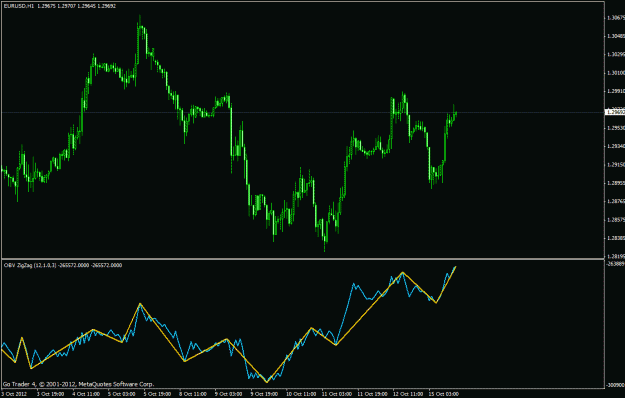Click the 1.3048 price axis label
This screenshot has height=398, width=625.
pyautogui.click(x=616, y=36)
